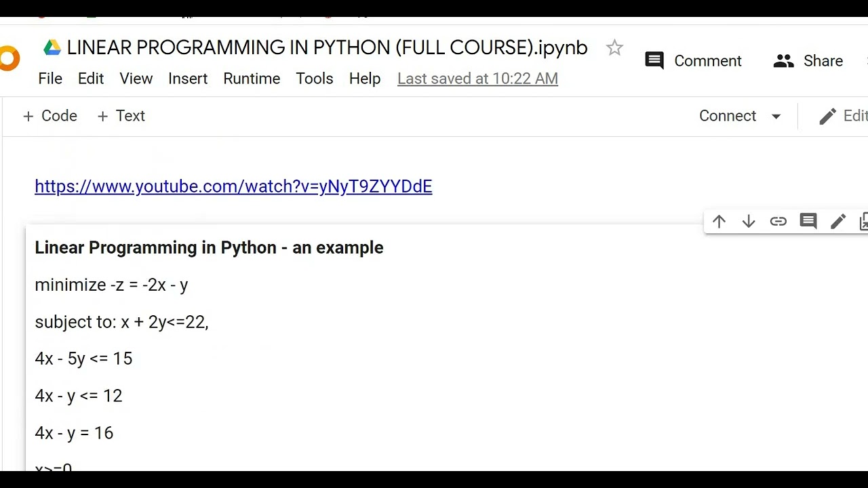Click the cell link icon
This screenshot has width=868, height=488.
778,222
